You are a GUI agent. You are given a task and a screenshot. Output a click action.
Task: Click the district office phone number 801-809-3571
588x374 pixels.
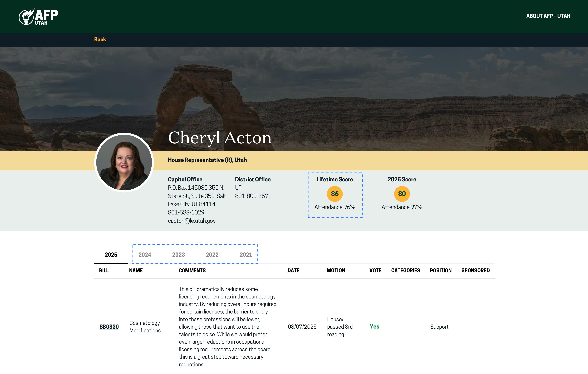point(253,196)
